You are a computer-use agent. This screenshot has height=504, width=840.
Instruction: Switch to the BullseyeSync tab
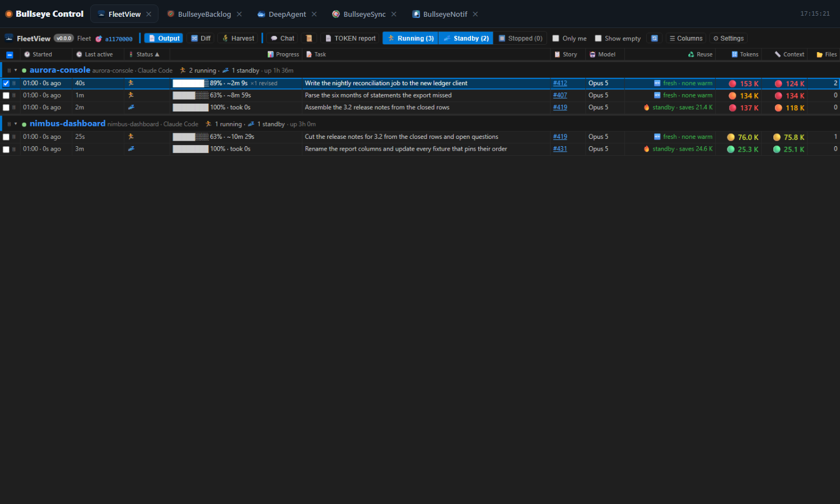click(365, 14)
